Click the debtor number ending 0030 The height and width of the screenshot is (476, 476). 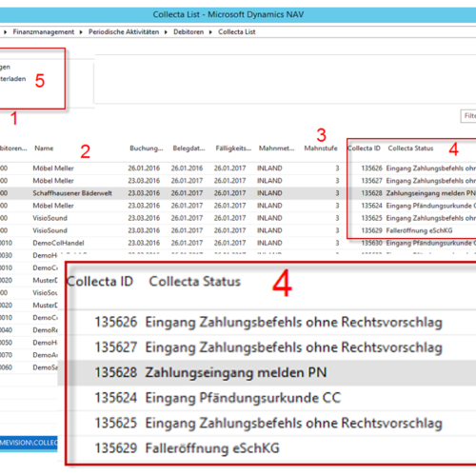(6, 255)
